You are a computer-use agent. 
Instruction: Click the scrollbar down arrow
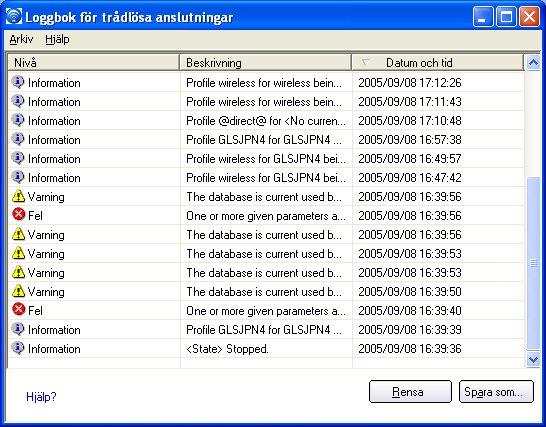(533, 359)
